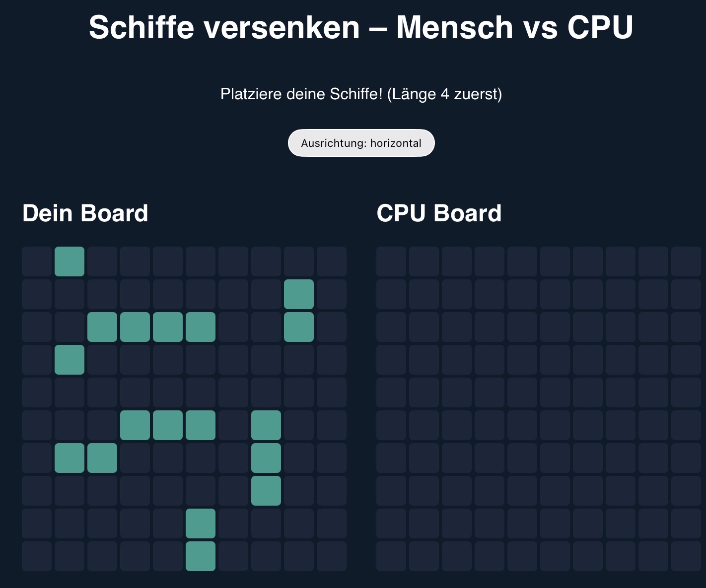706x588 pixels.
Task: Click left segment of the two-cell horizontal ship
Action: click(x=70, y=458)
